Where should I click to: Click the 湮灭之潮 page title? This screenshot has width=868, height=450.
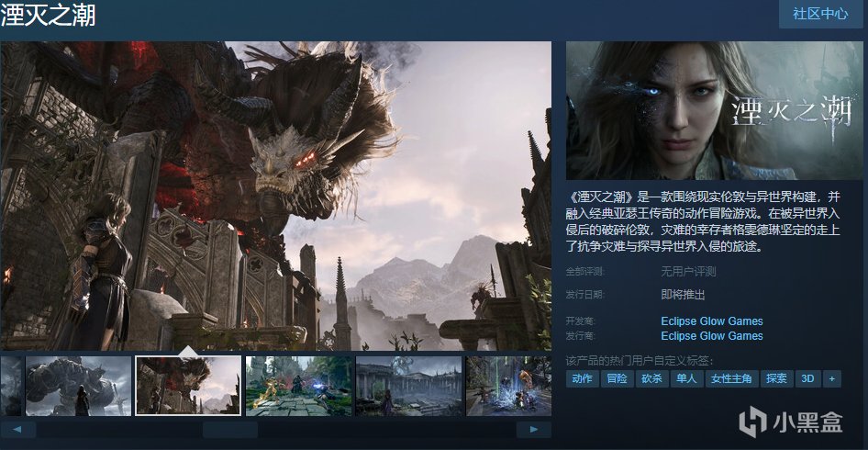[x=48, y=16]
